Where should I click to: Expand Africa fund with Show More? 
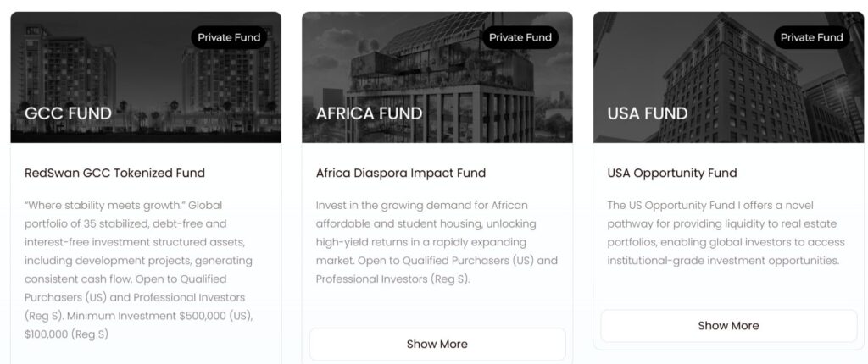click(437, 344)
